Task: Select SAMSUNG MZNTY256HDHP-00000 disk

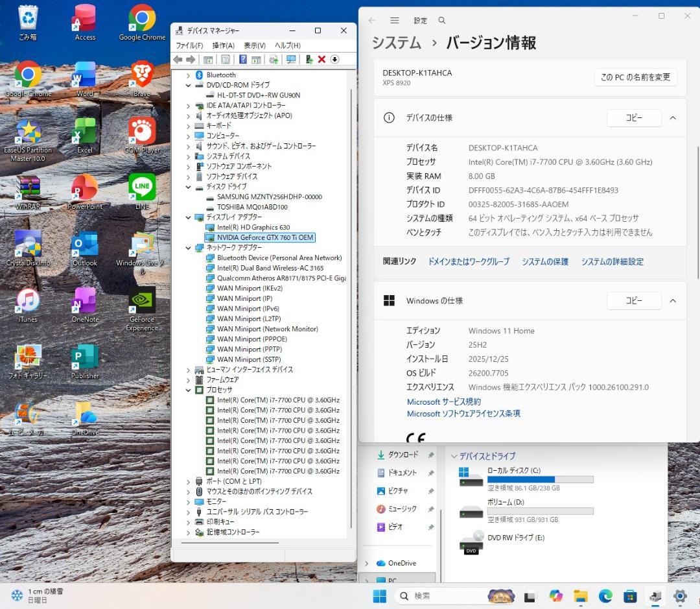Action: 269,197
